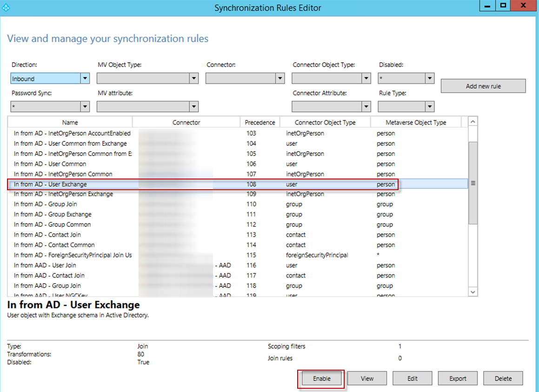Open the Rule Type dropdown
The height and width of the screenshot is (392, 539).
[x=429, y=106]
